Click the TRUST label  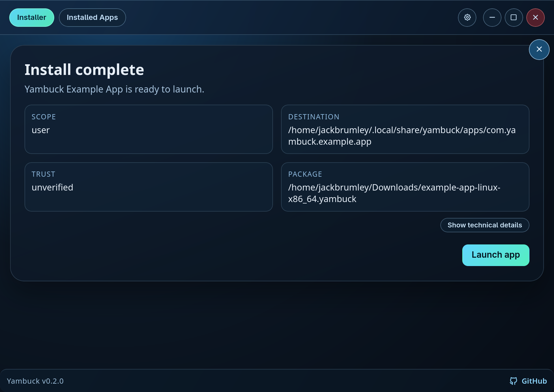43,174
